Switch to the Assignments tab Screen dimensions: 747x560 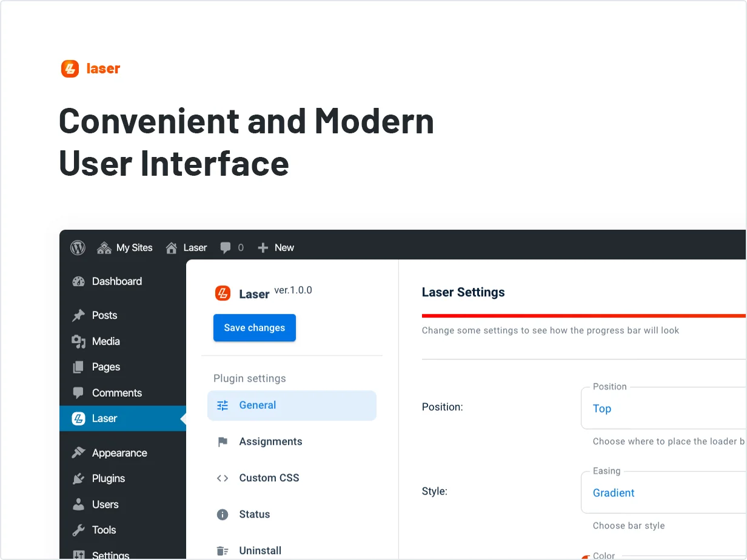(270, 442)
